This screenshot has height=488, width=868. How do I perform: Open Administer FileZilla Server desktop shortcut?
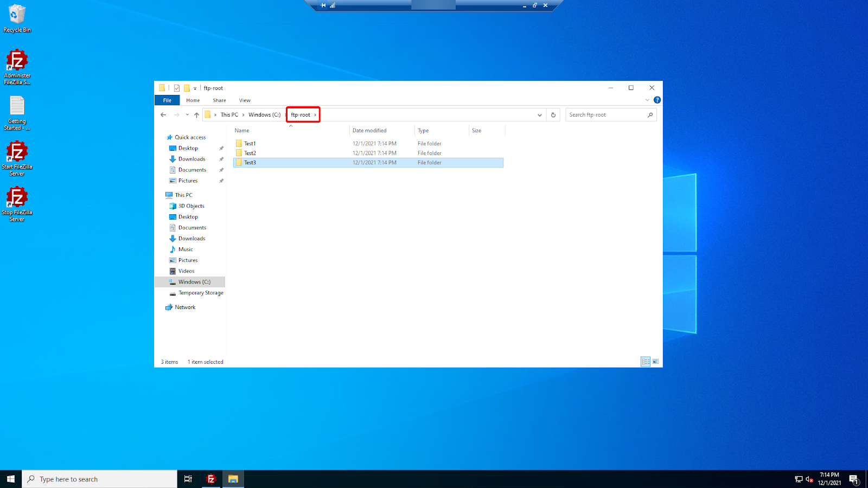click(17, 67)
